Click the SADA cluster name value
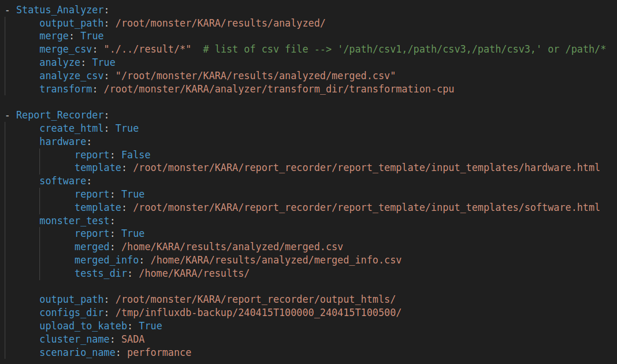The height and width of the screenshot is (364, 617). (x=133, y=339)
